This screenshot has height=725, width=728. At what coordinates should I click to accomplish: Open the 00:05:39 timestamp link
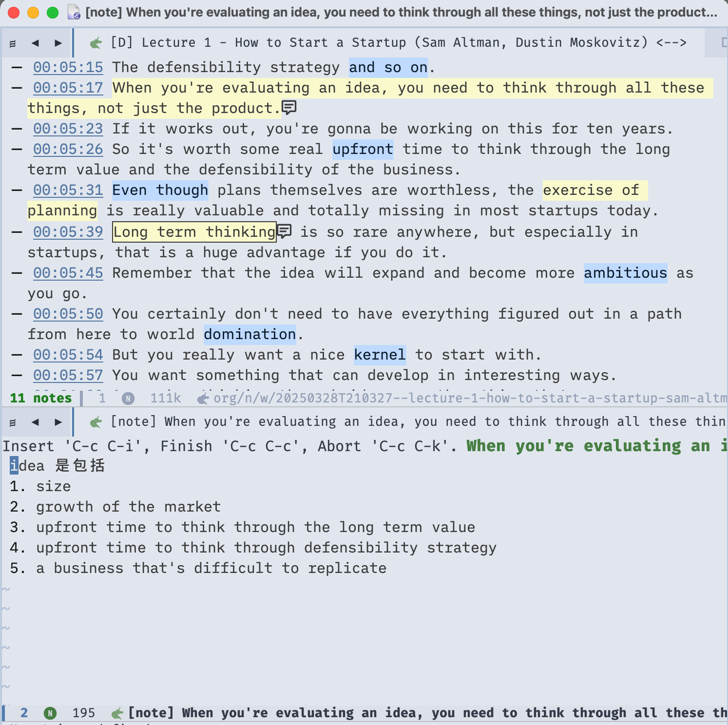click(x=68, y=232)
